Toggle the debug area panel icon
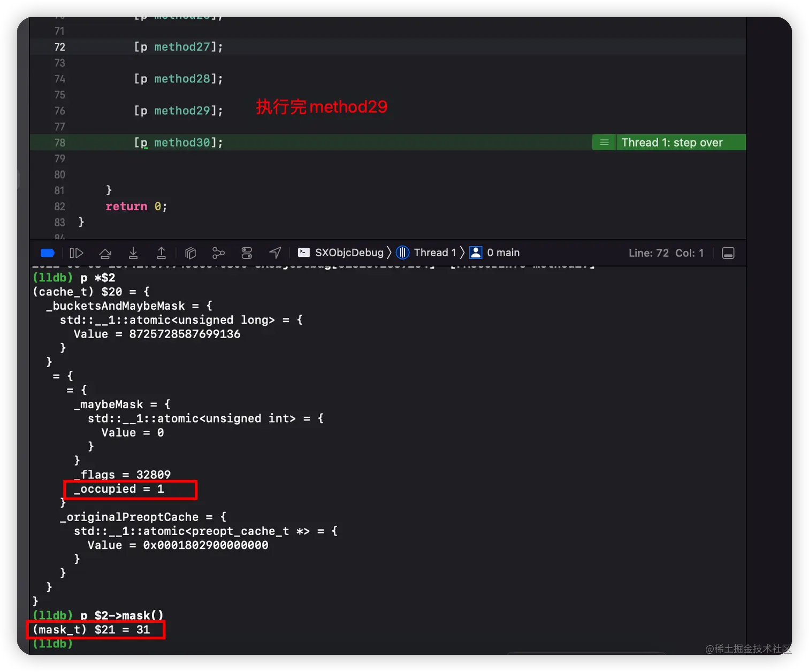809x672 pixels. pos(728,253)
